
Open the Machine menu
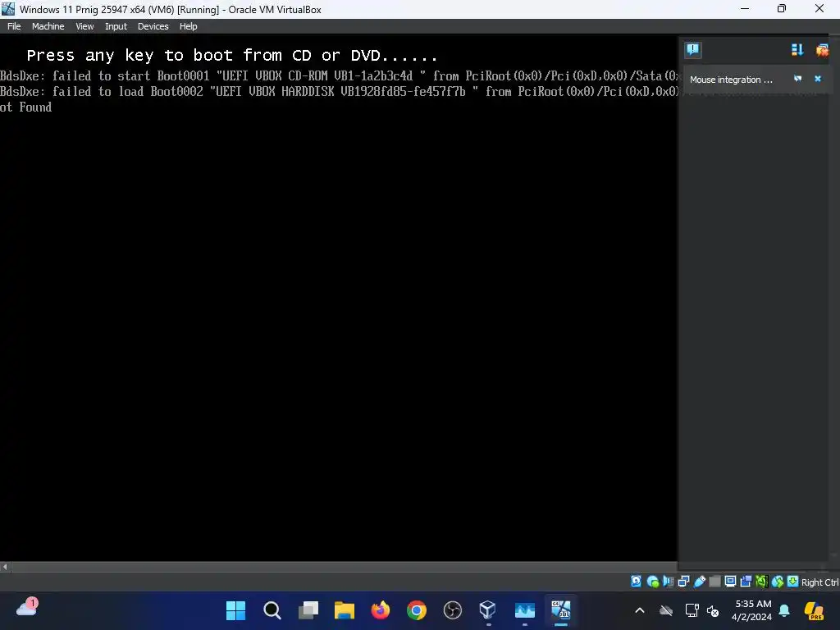48,26
